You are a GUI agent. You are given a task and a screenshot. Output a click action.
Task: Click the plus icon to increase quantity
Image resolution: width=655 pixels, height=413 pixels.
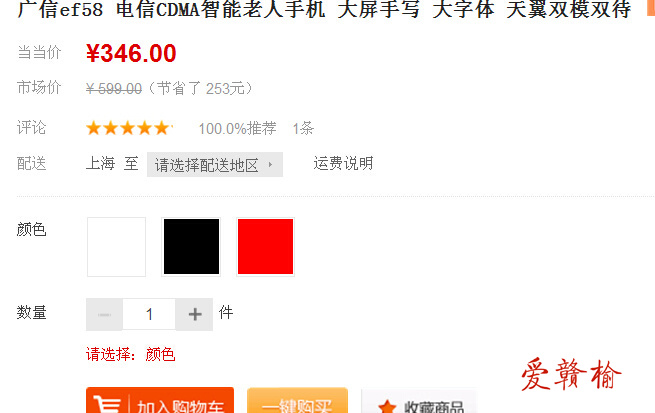pos(195,314)
